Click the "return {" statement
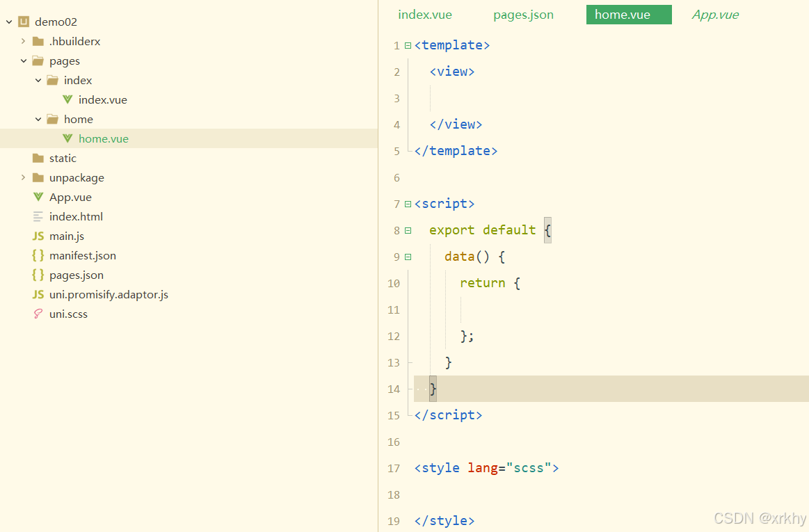This screenshot has height=532, width=809. tap(490, 283)
